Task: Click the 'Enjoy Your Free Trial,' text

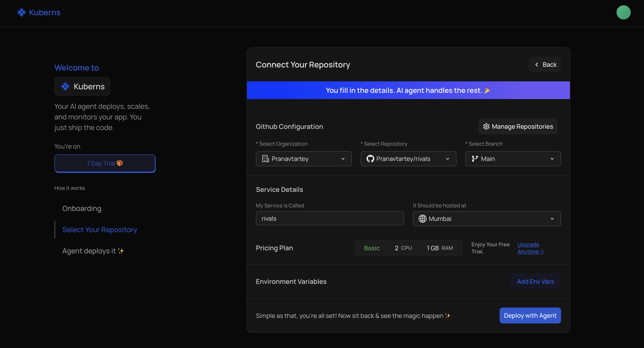Action: (490, 248)
